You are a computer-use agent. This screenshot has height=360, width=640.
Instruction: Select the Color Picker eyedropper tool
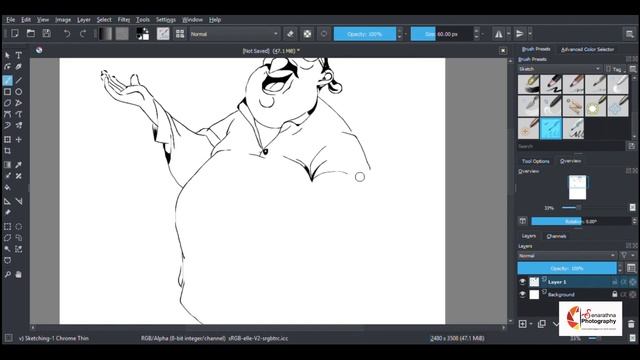click(x=19, y=164)
